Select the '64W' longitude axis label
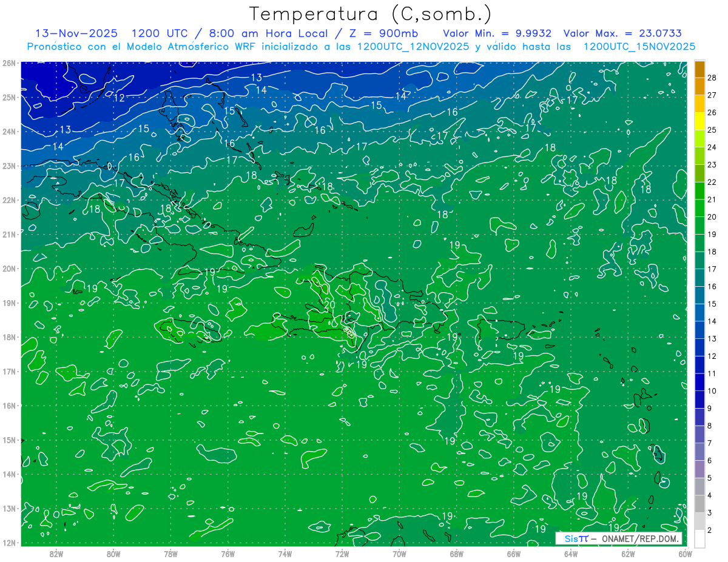 571,553
